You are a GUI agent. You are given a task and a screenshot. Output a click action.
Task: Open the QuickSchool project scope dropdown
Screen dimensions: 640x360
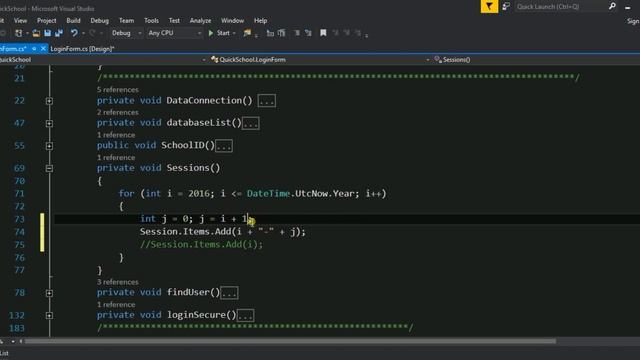(x=103, y=60)
